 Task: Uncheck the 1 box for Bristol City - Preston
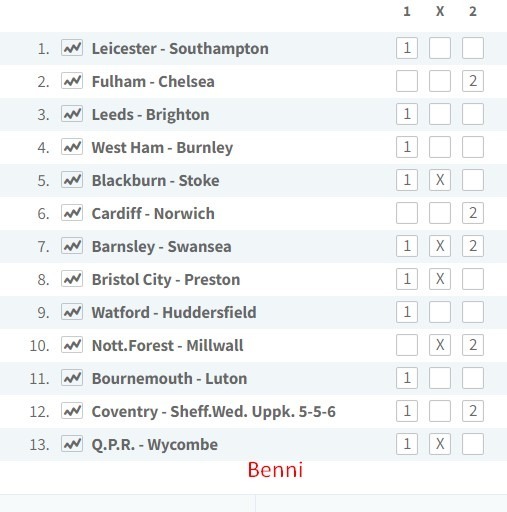click(x=407, y=279)
